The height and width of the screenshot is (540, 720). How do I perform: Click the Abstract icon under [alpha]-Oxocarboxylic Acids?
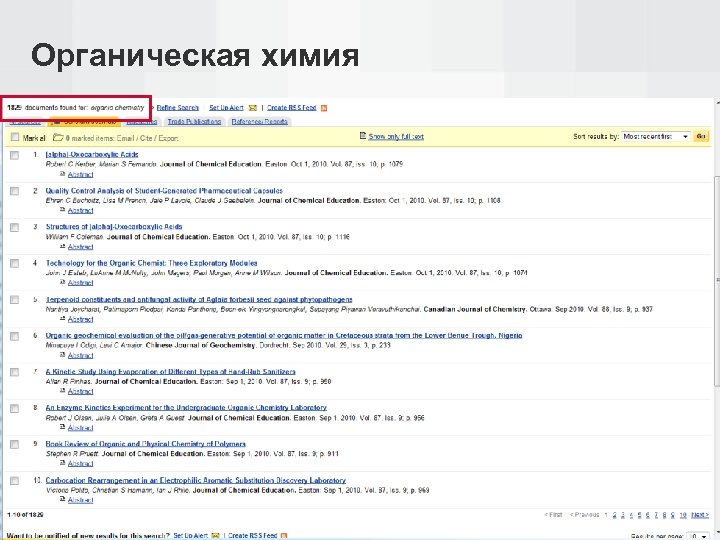pyautogui.click(x=63, y=174)
